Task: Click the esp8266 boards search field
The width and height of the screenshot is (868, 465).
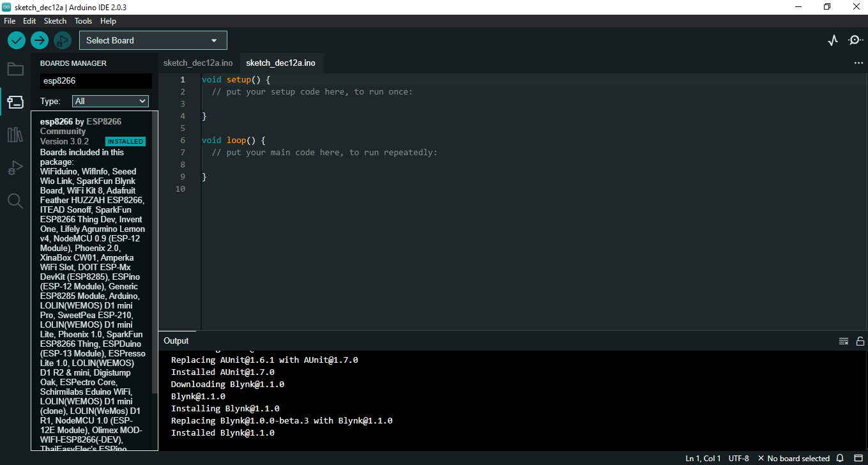Action: [96, 81]
